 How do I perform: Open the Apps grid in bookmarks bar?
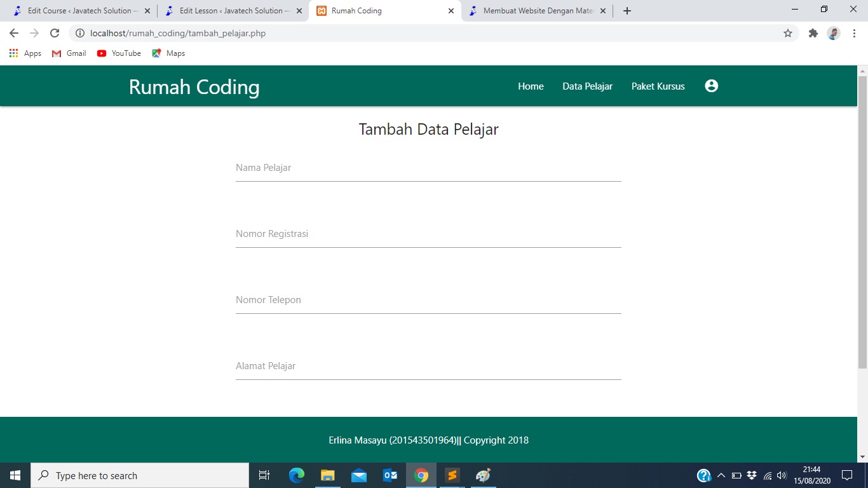25,53
